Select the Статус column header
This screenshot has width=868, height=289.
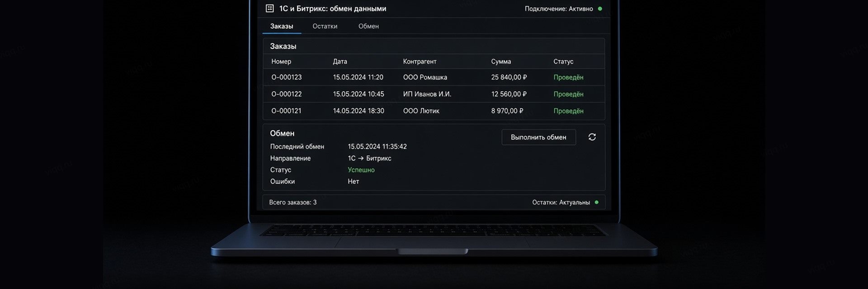point(563,61)
